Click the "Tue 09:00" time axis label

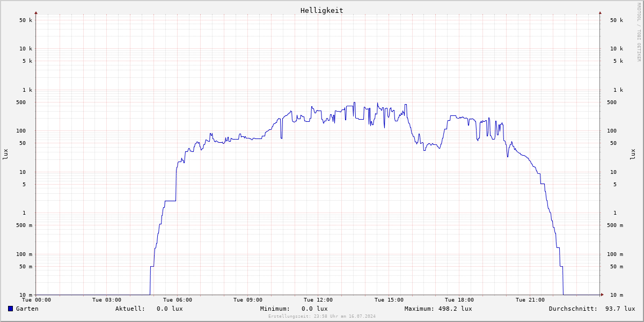click(248, 300)
